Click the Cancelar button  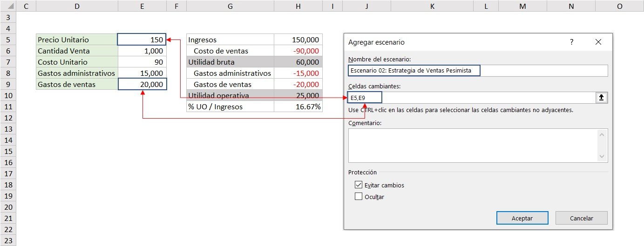pyautogui.click(x=582, y=218)
